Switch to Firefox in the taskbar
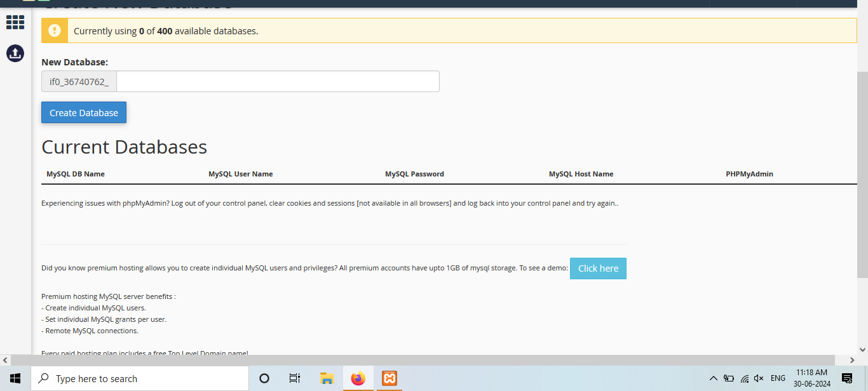The width and height of the screenshot is (868, 391). click(x=358, y=378)
